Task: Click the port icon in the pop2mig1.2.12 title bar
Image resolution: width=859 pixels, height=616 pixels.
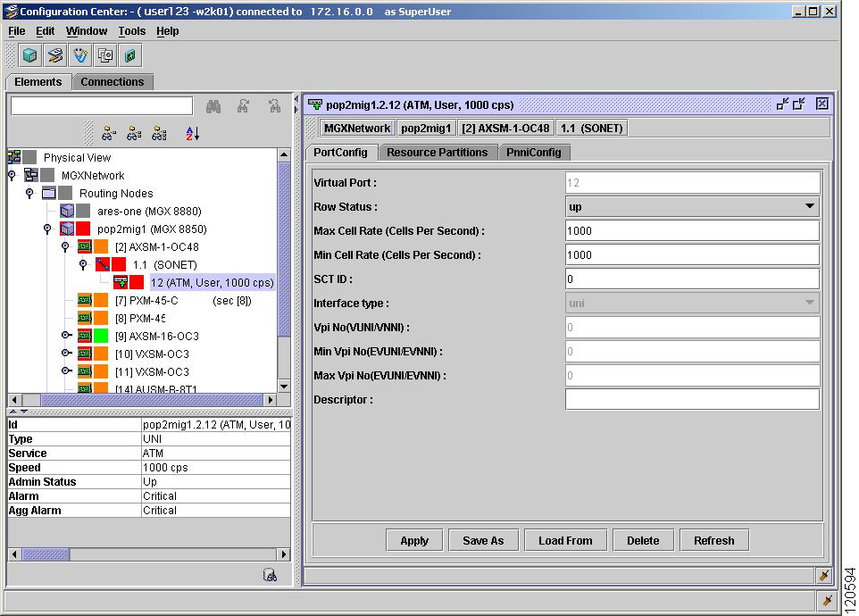Action: (315, 104)
